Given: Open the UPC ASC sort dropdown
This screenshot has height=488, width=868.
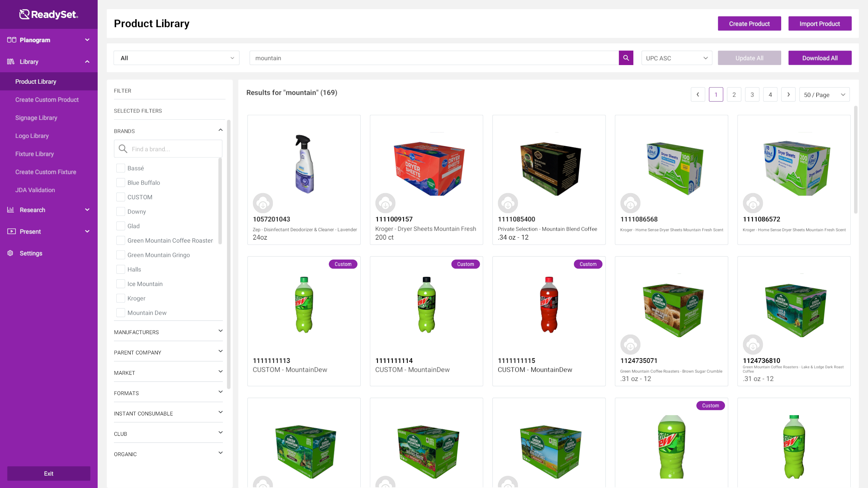Looking at the screenshot, I should click(x=676, y=58).
